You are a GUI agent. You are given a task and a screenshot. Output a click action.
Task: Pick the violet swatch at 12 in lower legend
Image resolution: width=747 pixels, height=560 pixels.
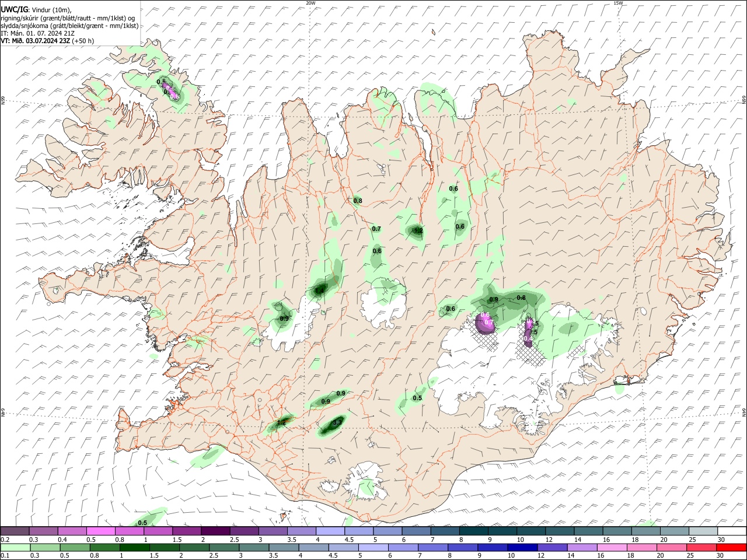552,547
